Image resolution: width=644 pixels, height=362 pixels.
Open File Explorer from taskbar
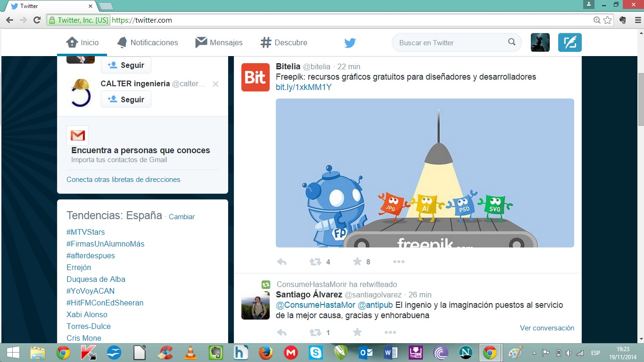point(38,353)
